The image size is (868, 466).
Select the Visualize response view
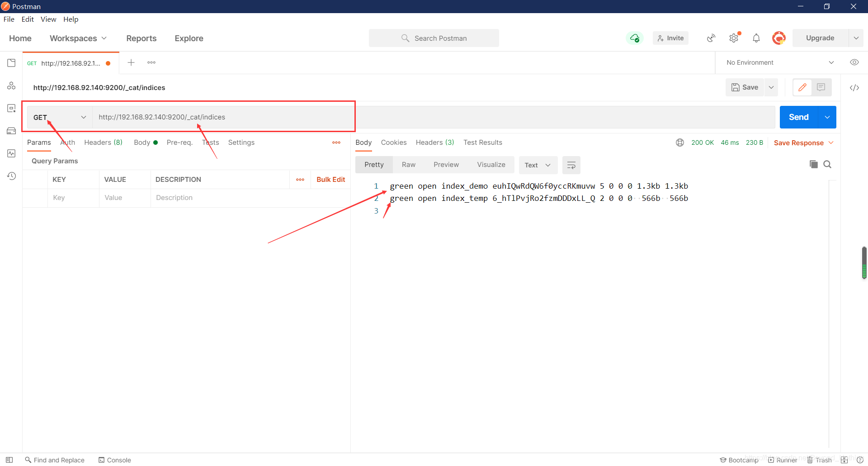491,165
